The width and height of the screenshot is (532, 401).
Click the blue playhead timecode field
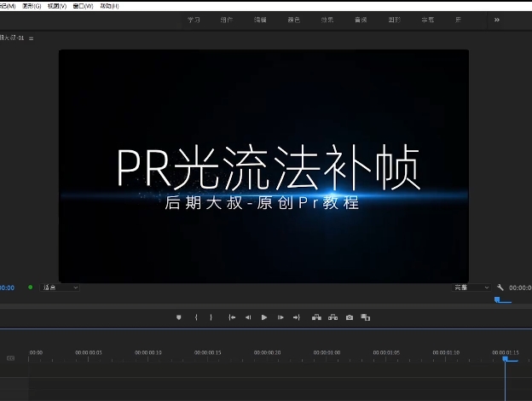pyautogui.click(x=7, y=288)
